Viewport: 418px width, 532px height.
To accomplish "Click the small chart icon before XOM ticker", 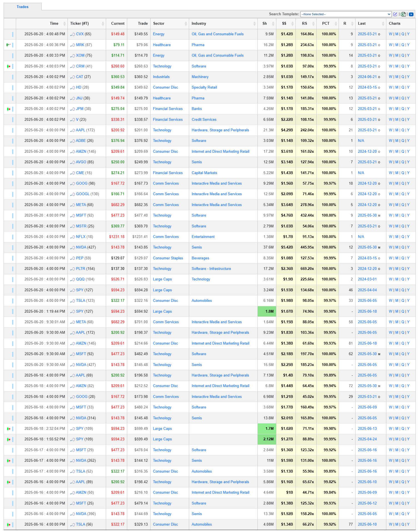I will coord(72,56).
